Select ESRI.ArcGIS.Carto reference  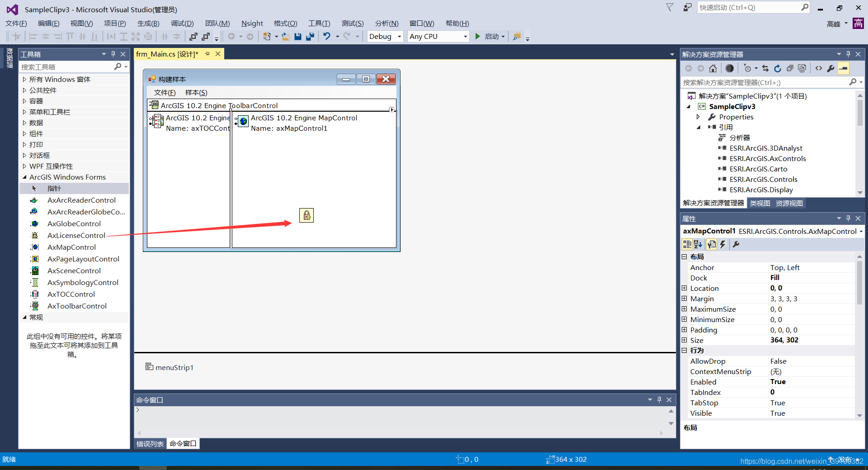tap(758, 169)
